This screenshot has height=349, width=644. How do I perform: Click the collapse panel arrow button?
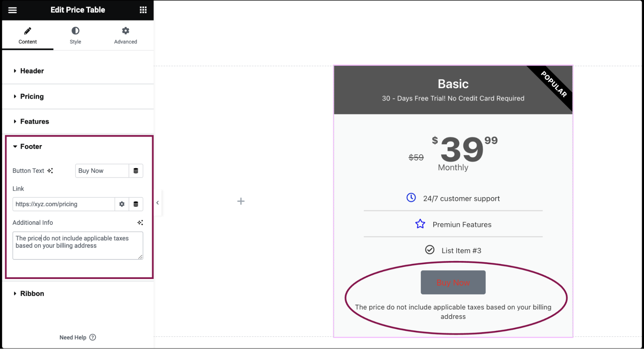click(158, 203)
